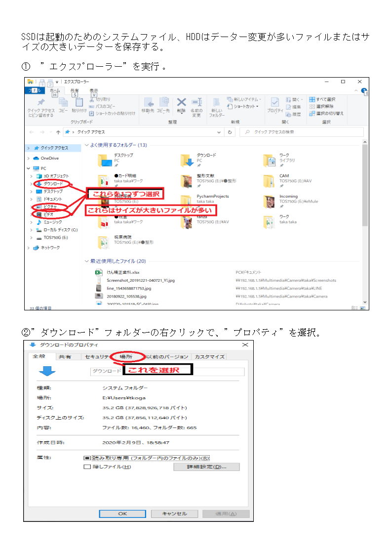The height and width of the screenshot is (555, 392).
Task: Open the New Item (新しいアイテム) dropdown
Action: click(x=244, y=99)
